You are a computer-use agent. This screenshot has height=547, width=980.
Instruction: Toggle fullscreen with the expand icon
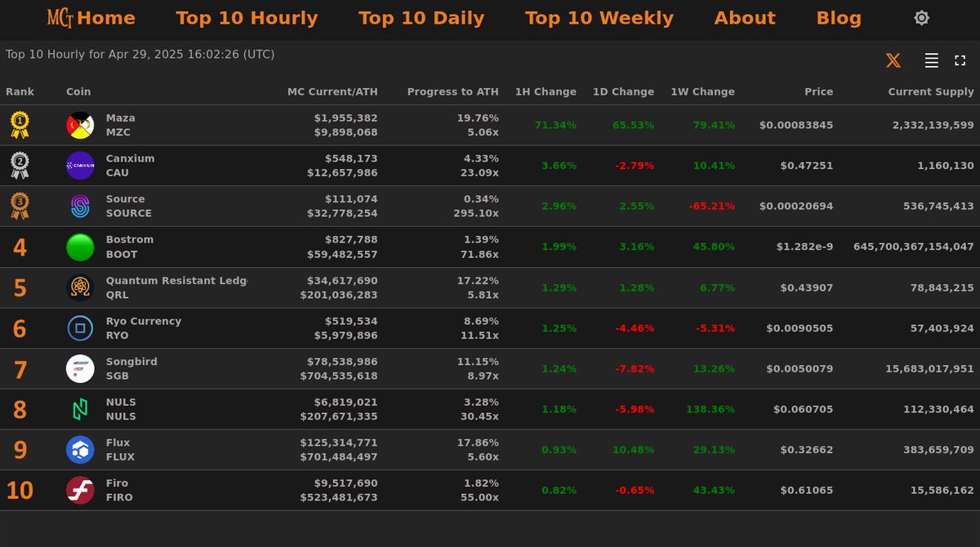(960, 60)
